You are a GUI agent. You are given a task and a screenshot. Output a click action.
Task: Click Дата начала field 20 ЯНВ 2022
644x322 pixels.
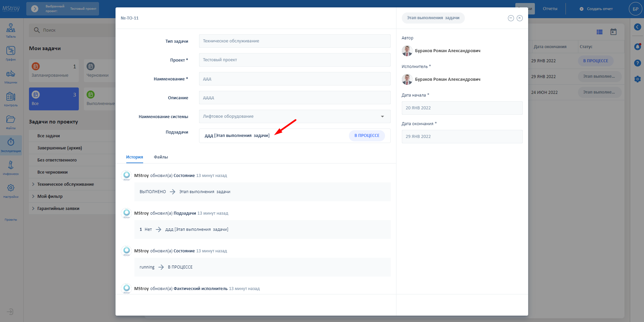[x=462, y=108]
